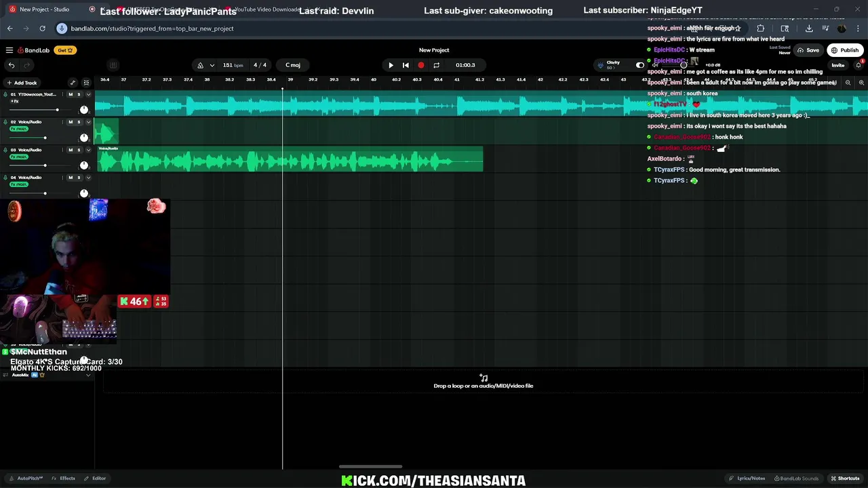Switch off the Clarity mastering toggle
The height and width of the screenshot is (488, 868).
coord(639,65)
